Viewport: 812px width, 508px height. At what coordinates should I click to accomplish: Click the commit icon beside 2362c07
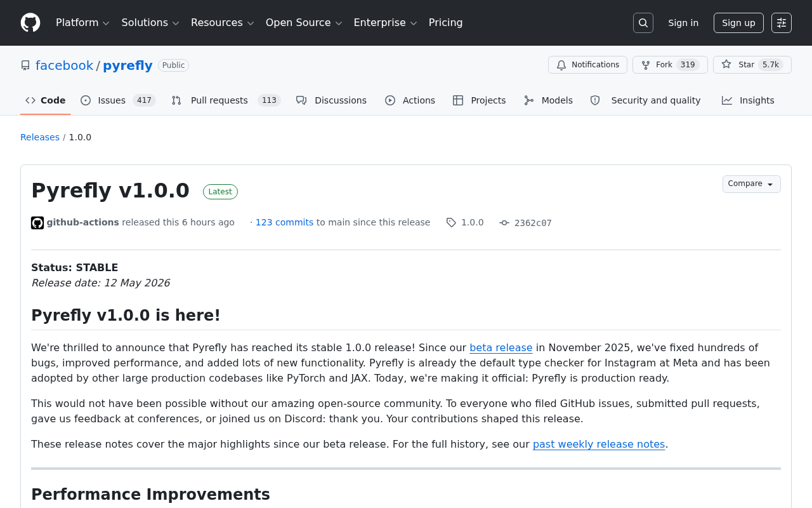tap(504, 223)
